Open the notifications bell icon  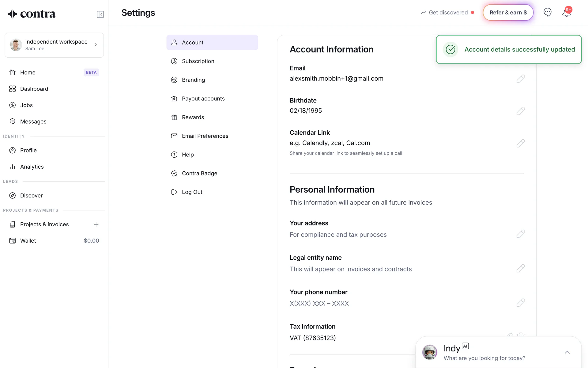(x=566, y=13)
